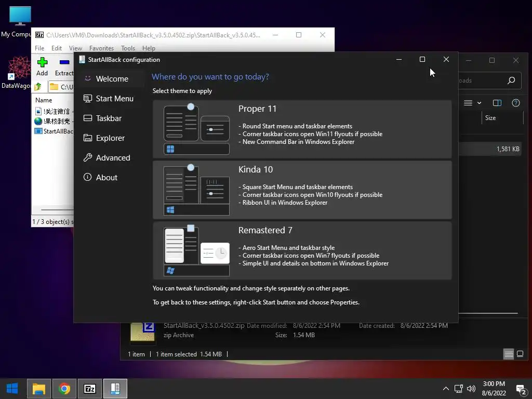The image size is (532, 399).
Task: Click the About info icon
Action: [87, 177]
